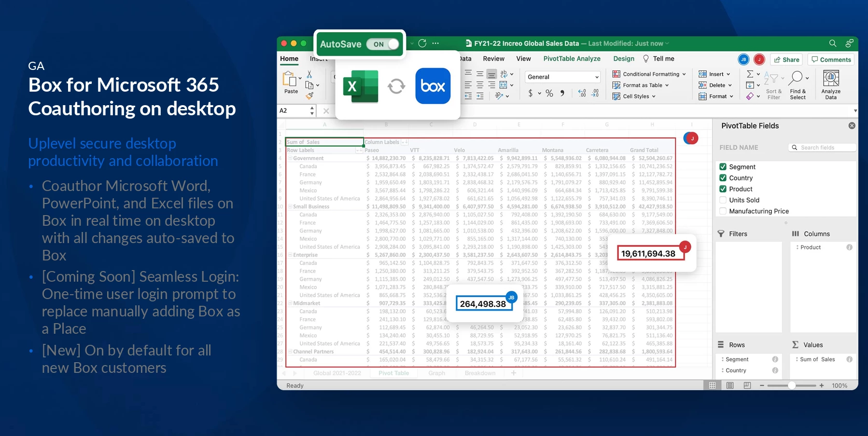Apply currency dollar format

531,93
